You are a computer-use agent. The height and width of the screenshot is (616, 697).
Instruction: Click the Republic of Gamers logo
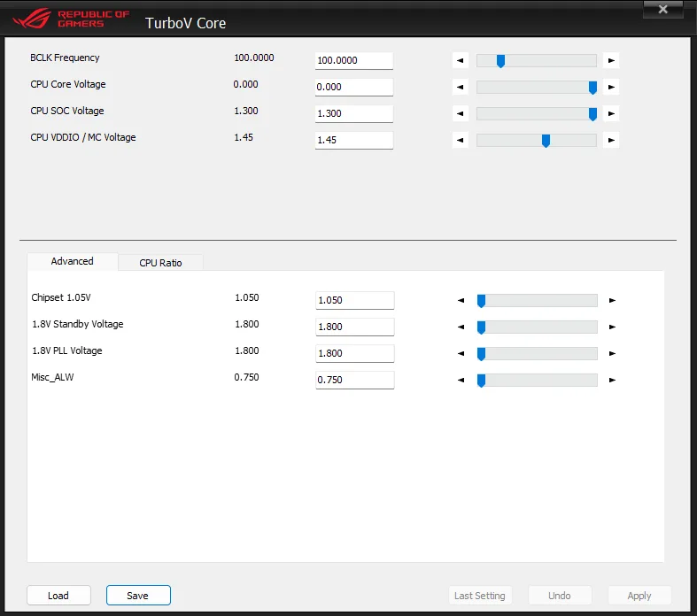(x=71, y=19)
